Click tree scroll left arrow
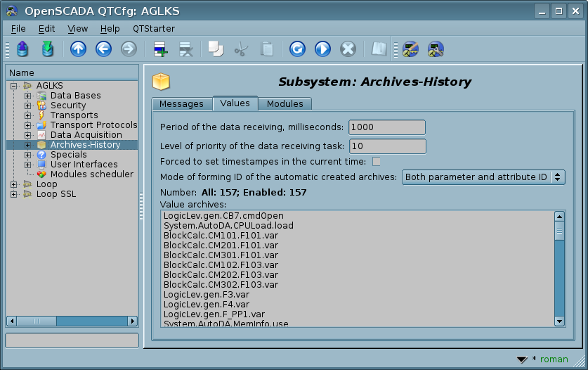 (x=12, y=321)
